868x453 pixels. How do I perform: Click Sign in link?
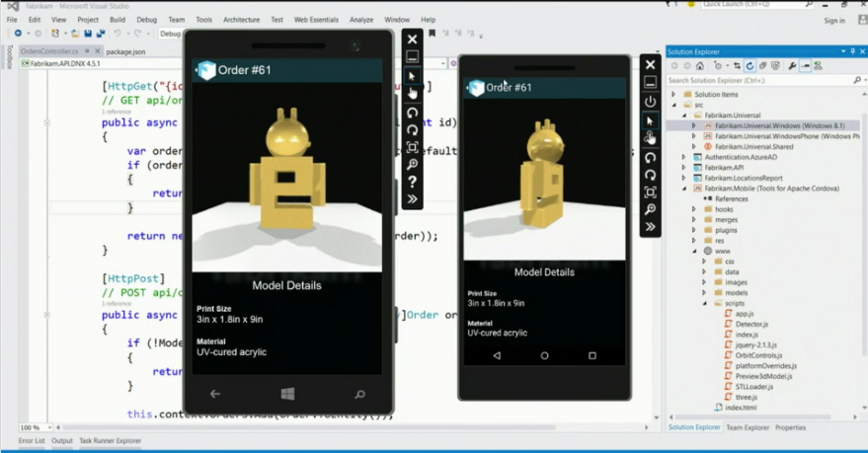point(833,20)
